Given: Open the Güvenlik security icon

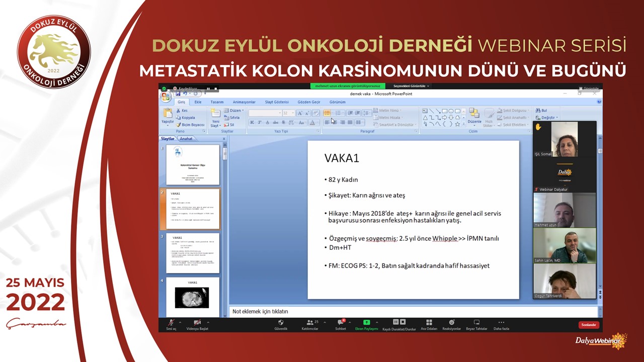Looking at the screenshot, I should coord(281,323).
